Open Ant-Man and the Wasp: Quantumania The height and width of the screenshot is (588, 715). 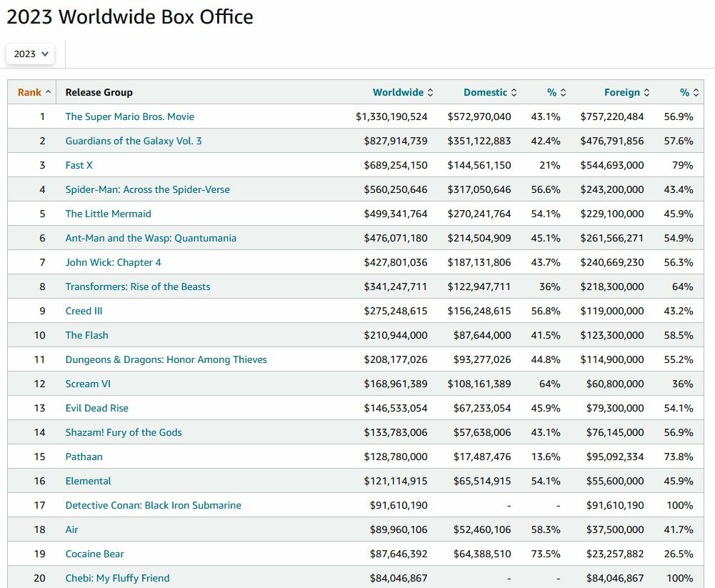point(151,238)
